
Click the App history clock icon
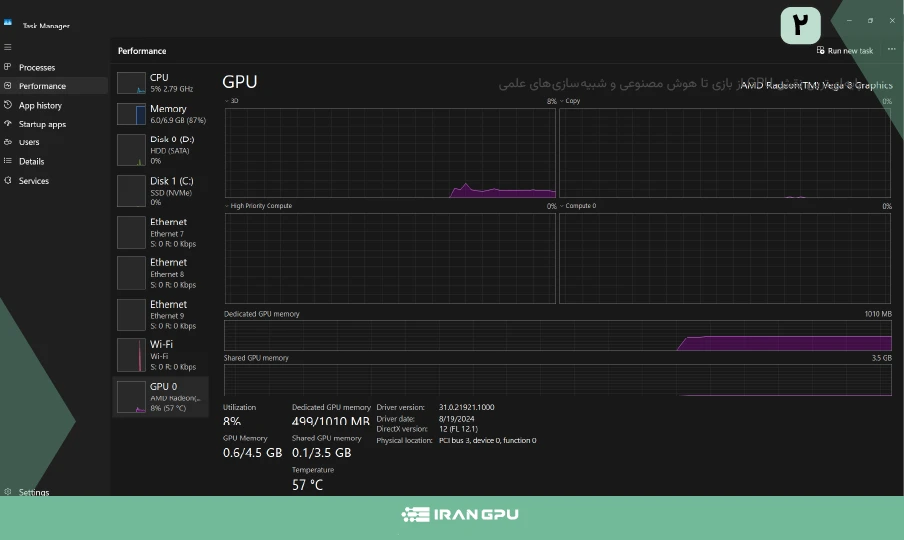point(7,105)
